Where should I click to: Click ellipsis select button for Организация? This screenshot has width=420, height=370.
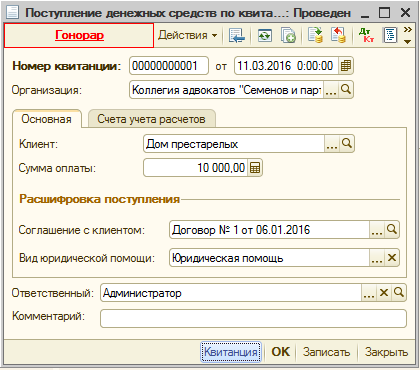(x=331, y=90)
